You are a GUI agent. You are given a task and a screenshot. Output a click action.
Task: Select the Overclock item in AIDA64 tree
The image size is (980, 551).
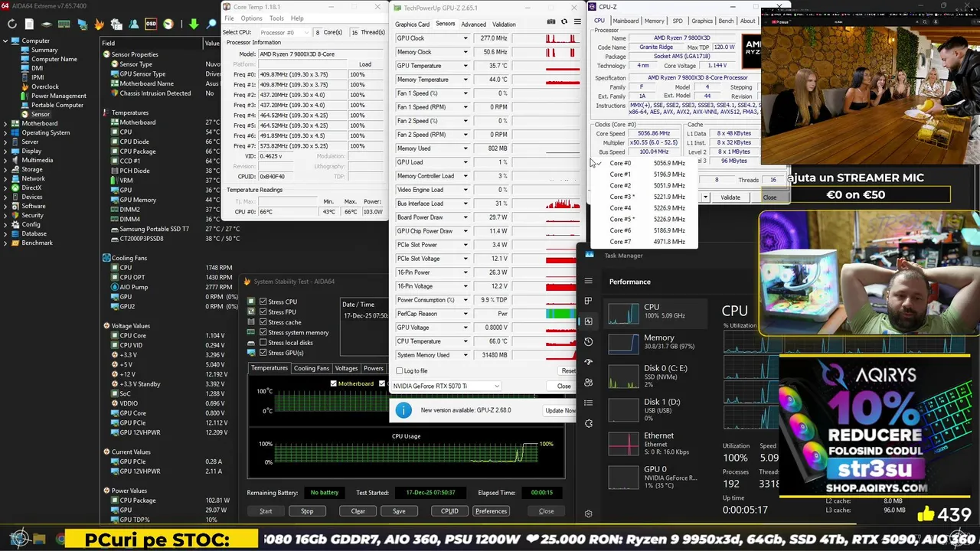tap(44, 86)
